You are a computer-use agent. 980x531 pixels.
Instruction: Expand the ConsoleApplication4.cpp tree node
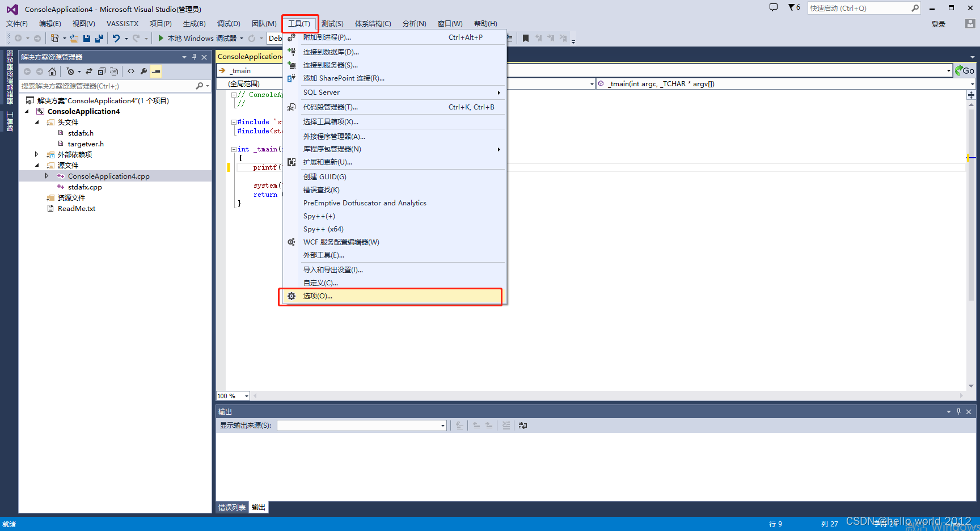coord(47,176)
